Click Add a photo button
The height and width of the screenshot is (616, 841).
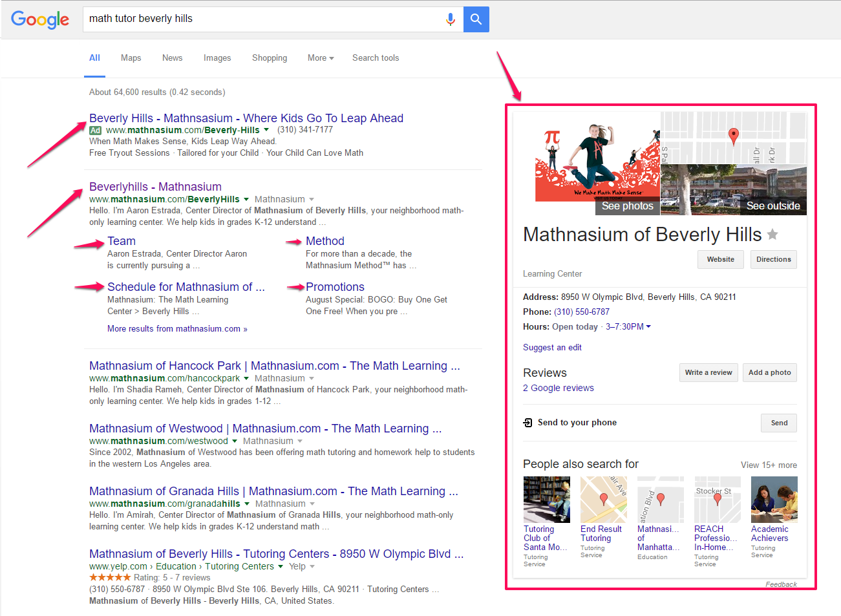(770, 372)
